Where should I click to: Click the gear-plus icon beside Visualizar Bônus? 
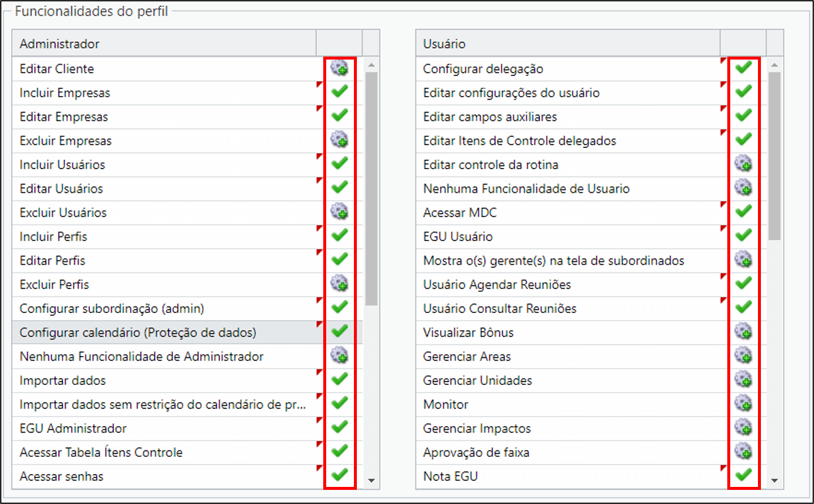point(743,332)
